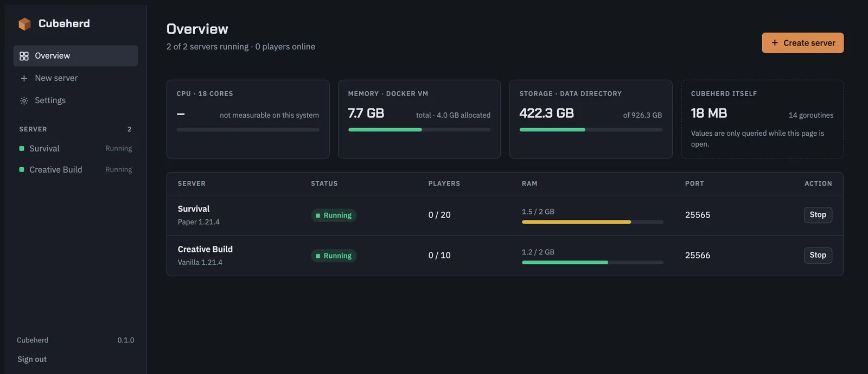
Task: Click port number 25566
Action: pyautogui.click(x=698, y=255)
